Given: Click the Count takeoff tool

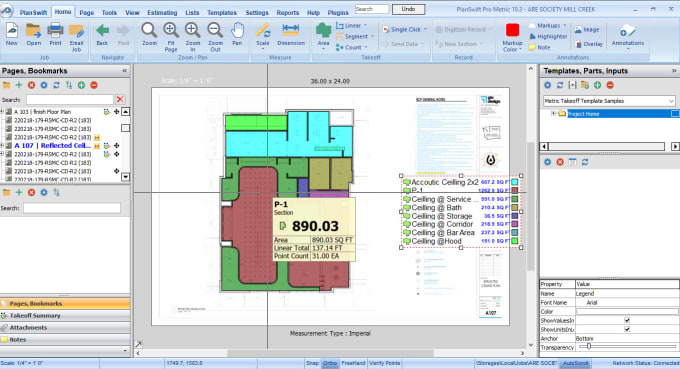Looking at the screenshot, I should click(x=349, y=47).
